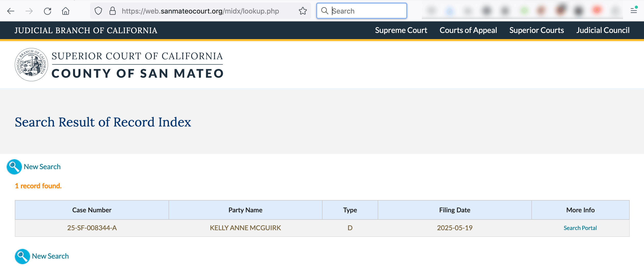Image resolution: width=644 pixels, height=278 pixels.
Task: Click the Judicial Branch seal logo
Action: [31, 65]
